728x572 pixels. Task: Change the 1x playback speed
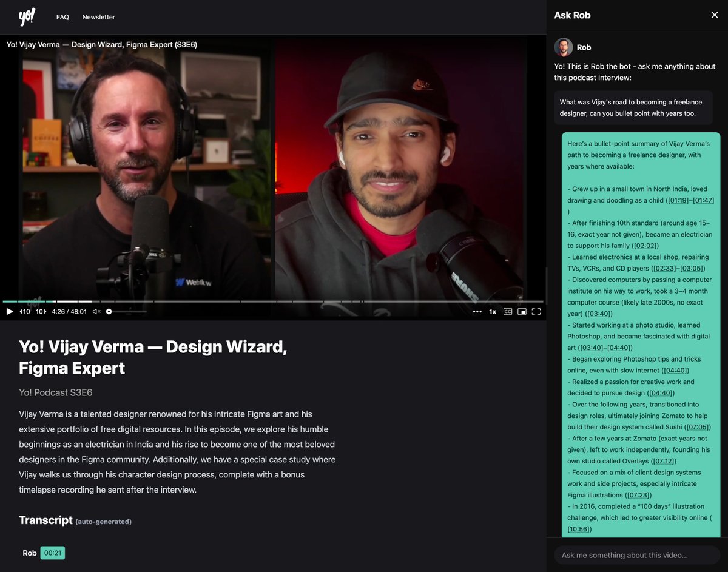pos(493,312)
